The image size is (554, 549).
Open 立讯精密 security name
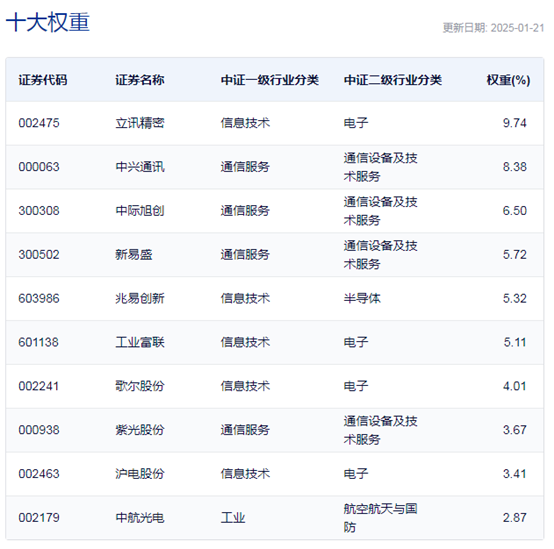(140, 123)
